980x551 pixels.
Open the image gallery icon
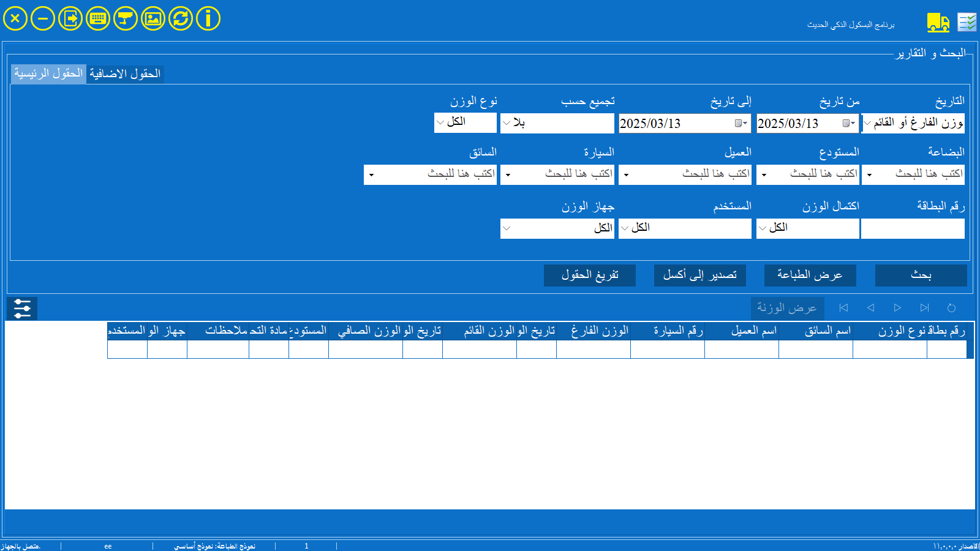tap(153, 18)
